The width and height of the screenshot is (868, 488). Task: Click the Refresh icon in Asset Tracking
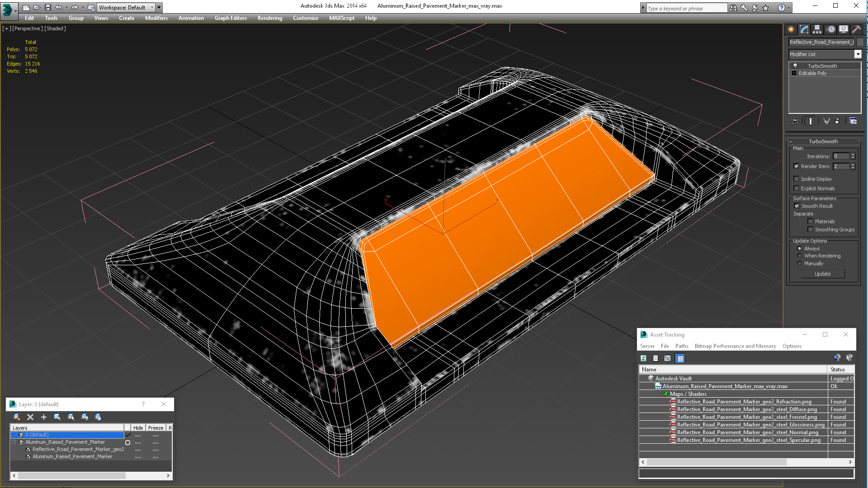click(643, 358)
